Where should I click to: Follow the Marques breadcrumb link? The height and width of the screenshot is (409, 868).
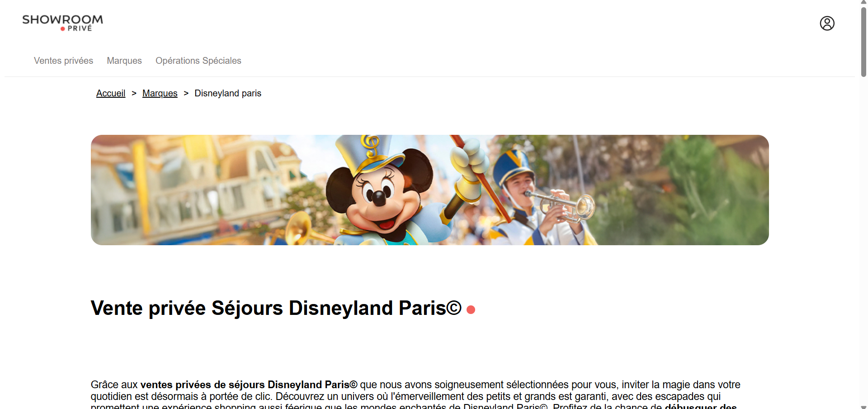click(160, 93)
